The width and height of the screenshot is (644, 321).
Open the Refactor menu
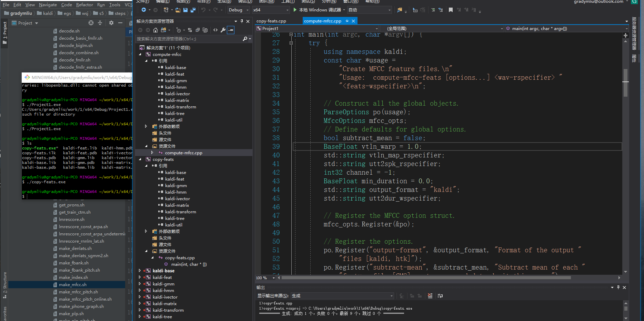pyautogui.click(x=84, y=4)
